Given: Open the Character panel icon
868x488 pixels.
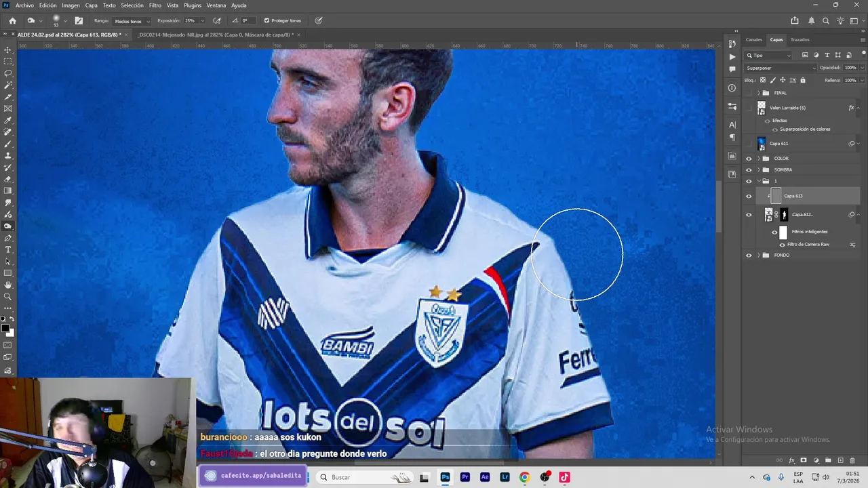Looking at the screenshot, I should [x=732, y=125].
